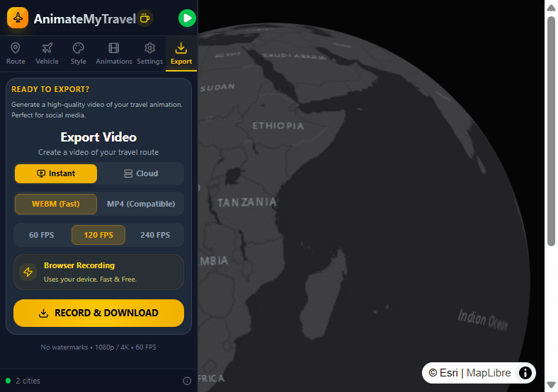The height and width of the screenshot is (392, 558).
Task: Set frame rate to 120 FPS
Action: point(98,235)
